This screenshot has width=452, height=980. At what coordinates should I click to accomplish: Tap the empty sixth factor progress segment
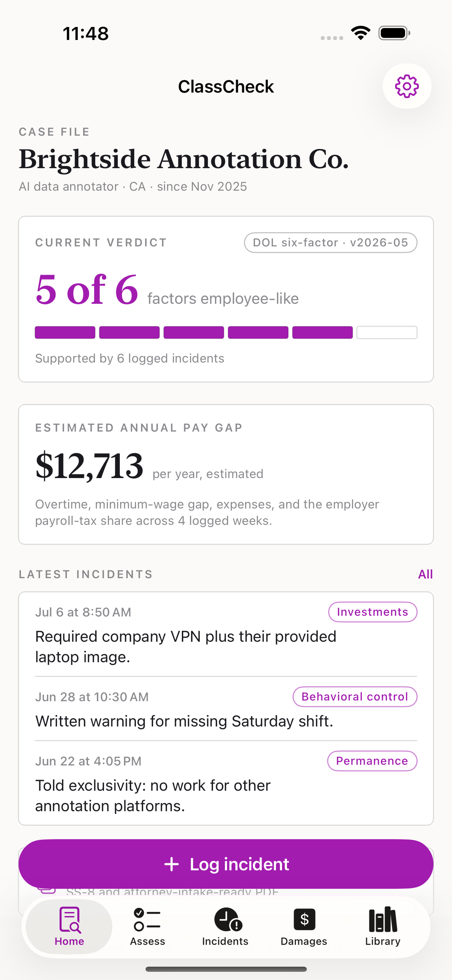(x=387, y=333)
